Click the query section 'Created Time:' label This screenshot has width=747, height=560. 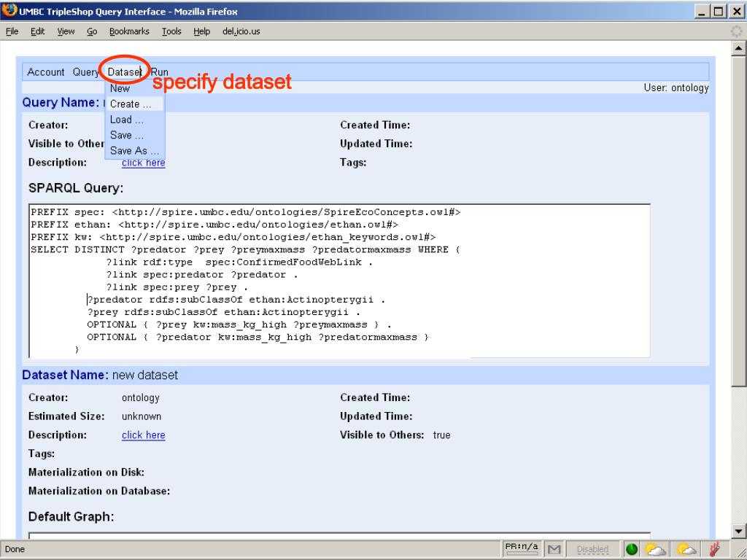(375, 125)
